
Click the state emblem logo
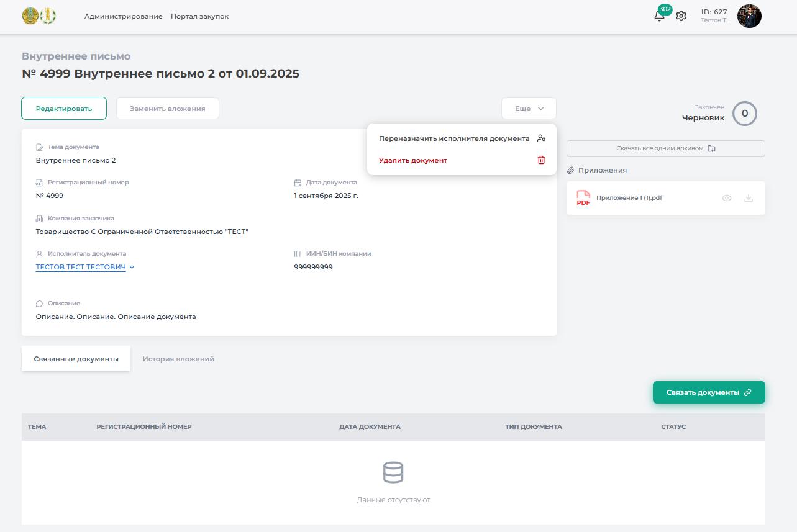point(30,16)
